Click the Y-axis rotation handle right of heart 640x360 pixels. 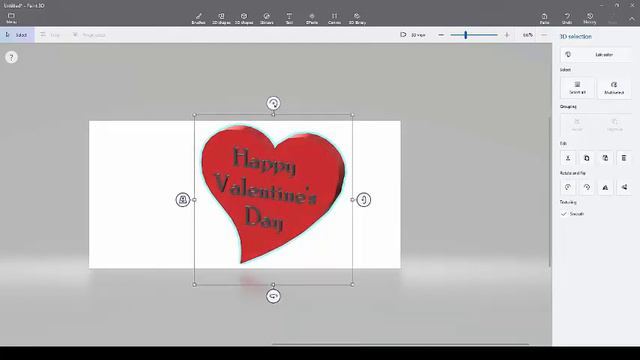coord(364,200)
